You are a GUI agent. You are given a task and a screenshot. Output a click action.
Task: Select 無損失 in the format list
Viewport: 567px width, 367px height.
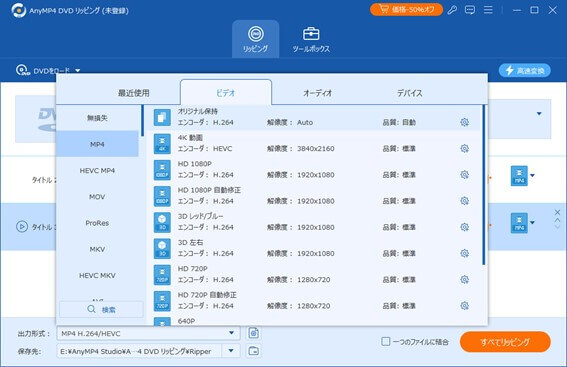pos(97,118)
